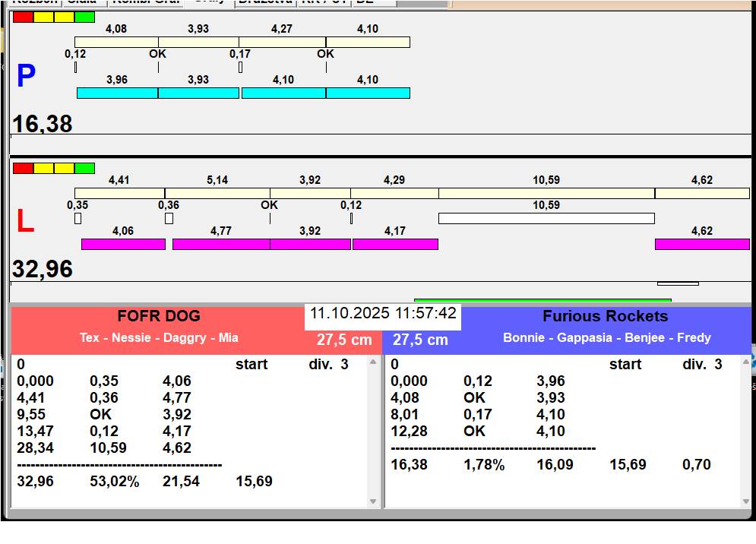Click the red start light in lane P
The height and width of the screenshot is (544, 756).
pyautogui.click(x=23, y=17)
